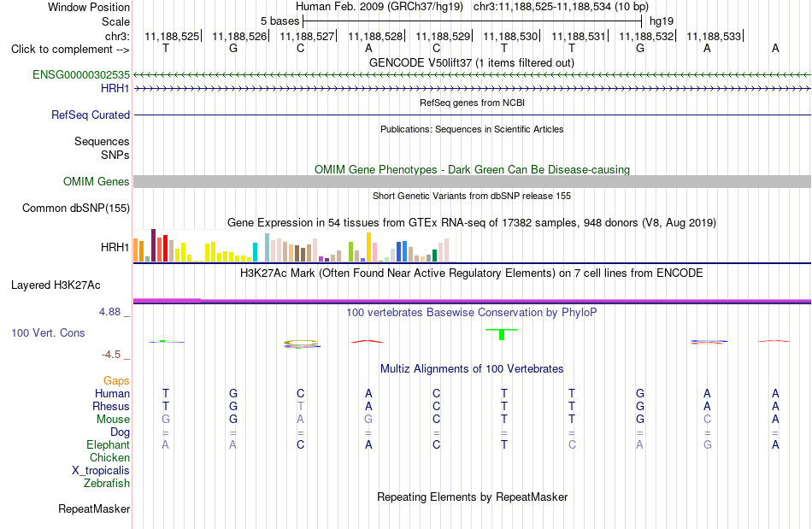Click the ENSG00000302535 gene label

(x=81, y=74)
